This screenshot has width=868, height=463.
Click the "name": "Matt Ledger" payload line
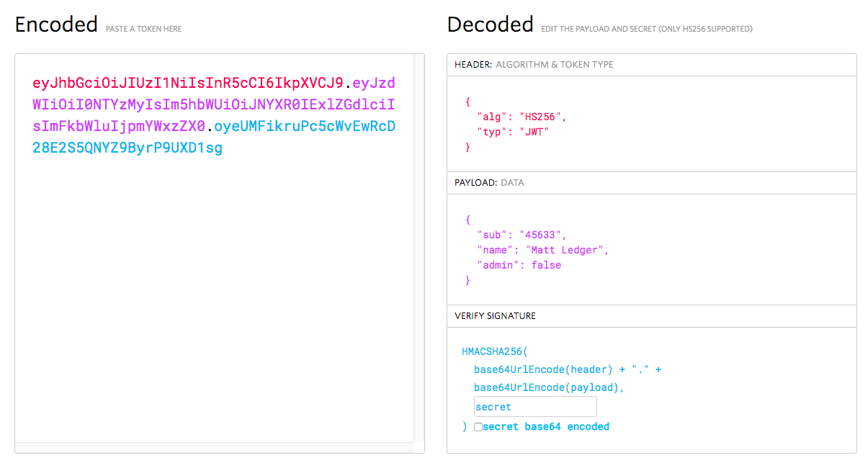tap(542, 250)
